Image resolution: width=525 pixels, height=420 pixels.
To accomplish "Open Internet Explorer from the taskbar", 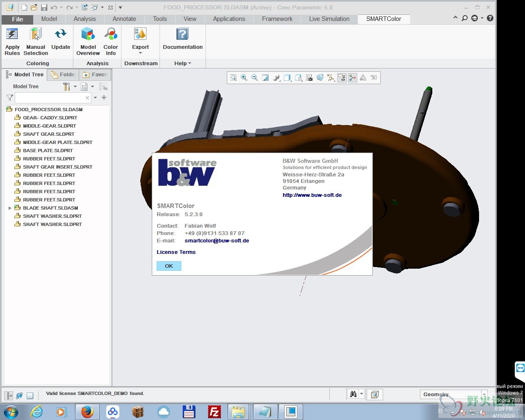I will tap(37, 412).
